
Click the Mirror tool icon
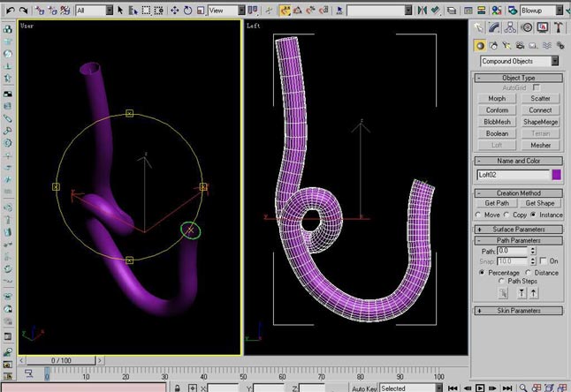coord(422,11)
